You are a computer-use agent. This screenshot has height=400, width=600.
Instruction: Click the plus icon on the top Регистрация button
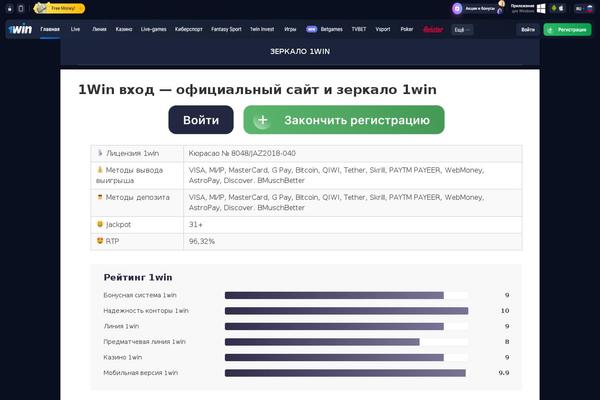point(550,29)
